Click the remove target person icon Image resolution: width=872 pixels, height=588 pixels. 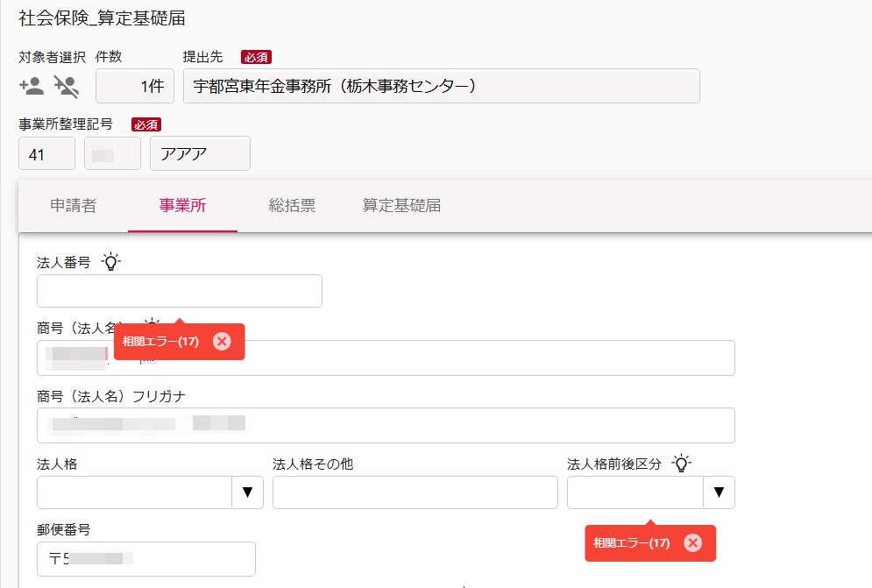coord(67,87)
